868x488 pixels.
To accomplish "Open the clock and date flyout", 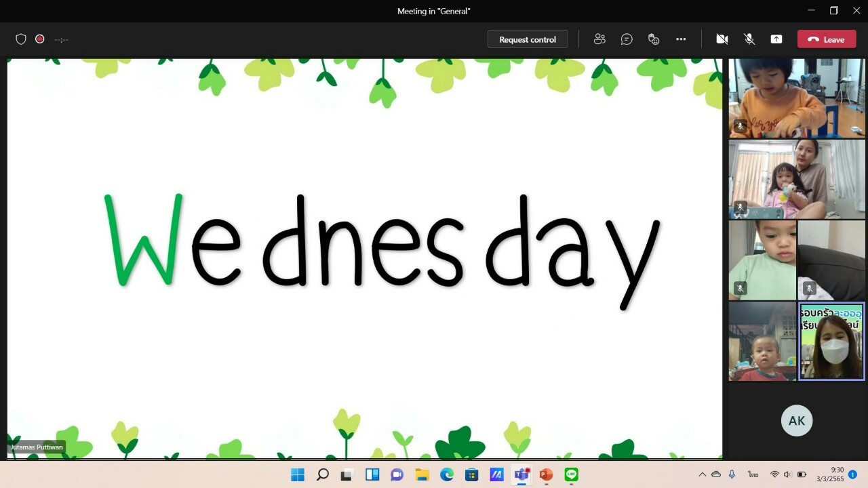I will (830, 474).
